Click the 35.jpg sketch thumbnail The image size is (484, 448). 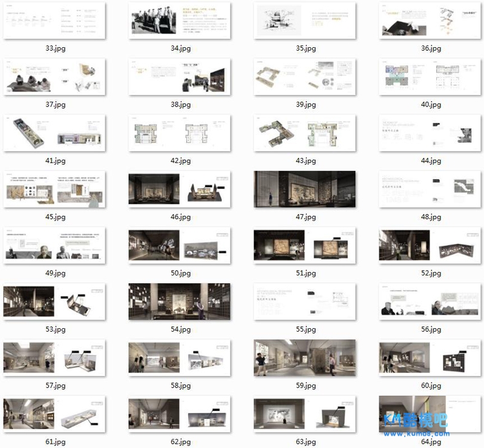(x=305, y=21)
